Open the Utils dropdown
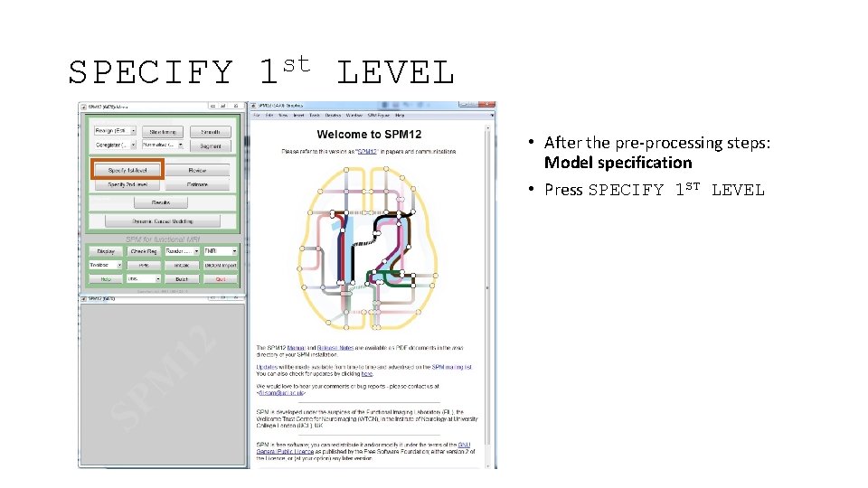The height and width of the screenshot is (488, 868). click(x=144, y=279)
